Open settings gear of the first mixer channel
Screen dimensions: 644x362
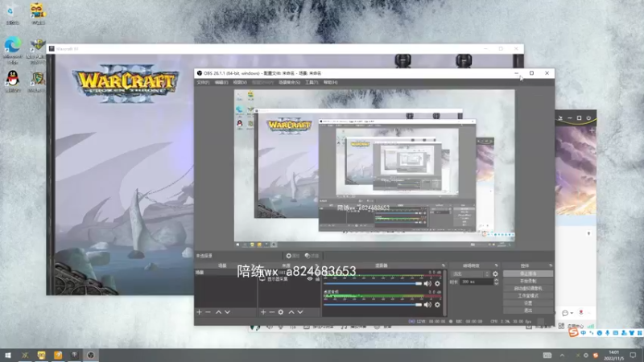tap(437, 284)
